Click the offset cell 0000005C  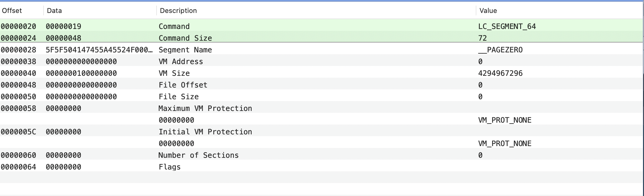tap(18, 132)
